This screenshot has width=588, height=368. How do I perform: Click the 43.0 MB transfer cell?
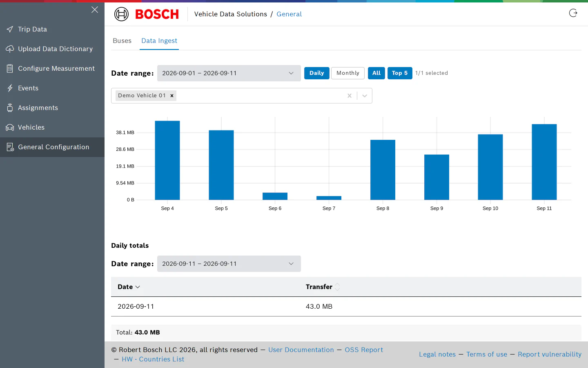click(319, 307)
